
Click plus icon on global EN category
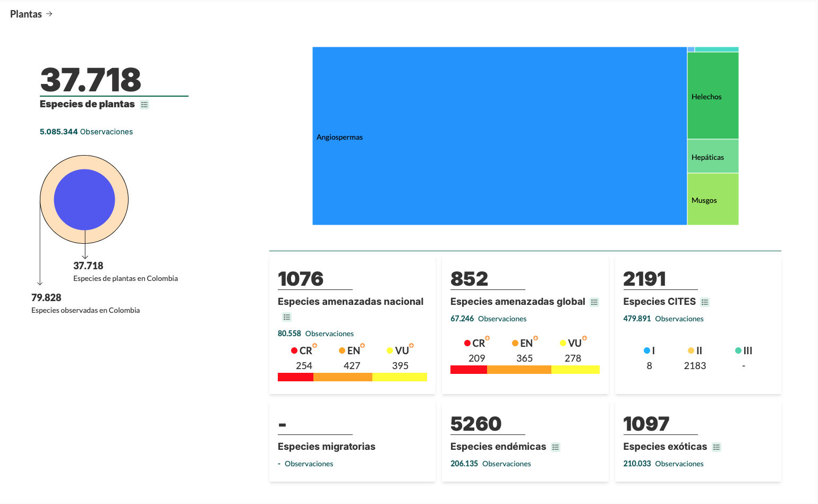[x=535, y=338]
